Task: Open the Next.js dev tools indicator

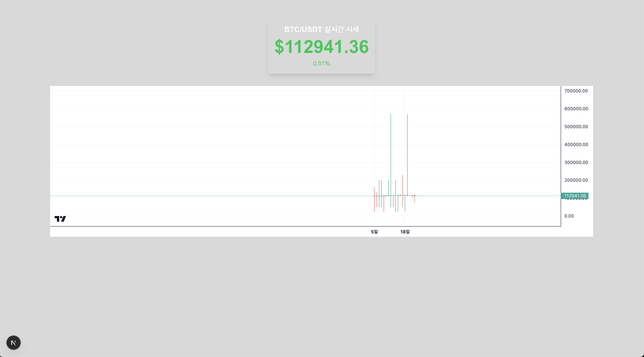Action: [x=14, y=342]
